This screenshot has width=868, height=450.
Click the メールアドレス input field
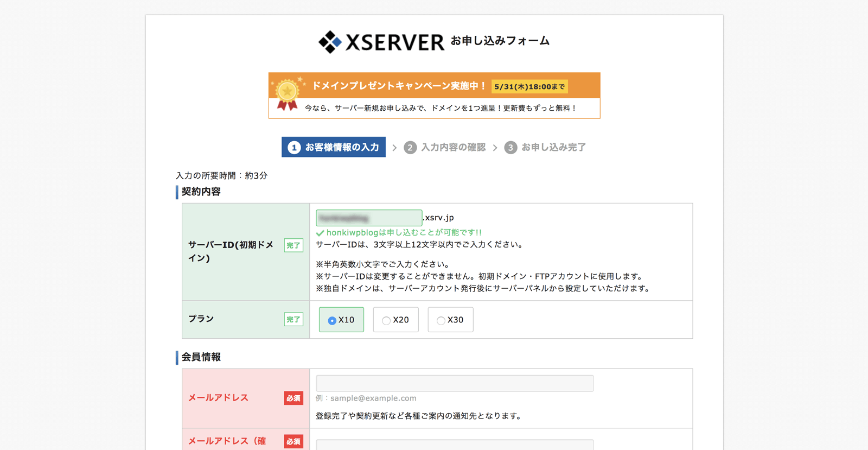tap(455, 383)
